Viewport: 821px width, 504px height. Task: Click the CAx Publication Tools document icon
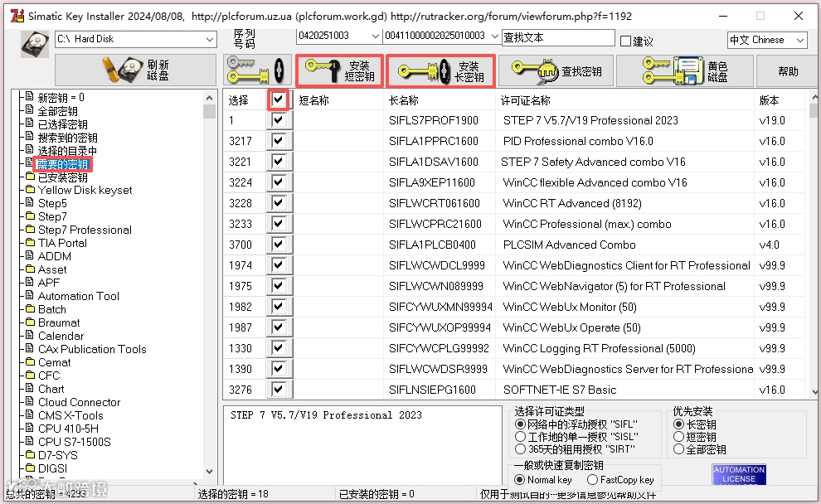click(31, 348)
